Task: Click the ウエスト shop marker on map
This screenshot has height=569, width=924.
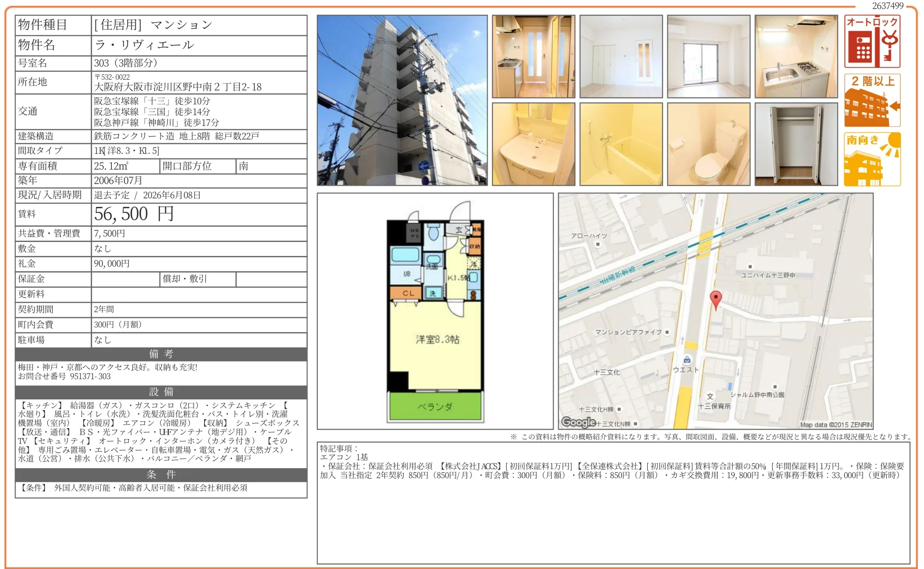Action: pyautogui.click(x=687, y=360)
